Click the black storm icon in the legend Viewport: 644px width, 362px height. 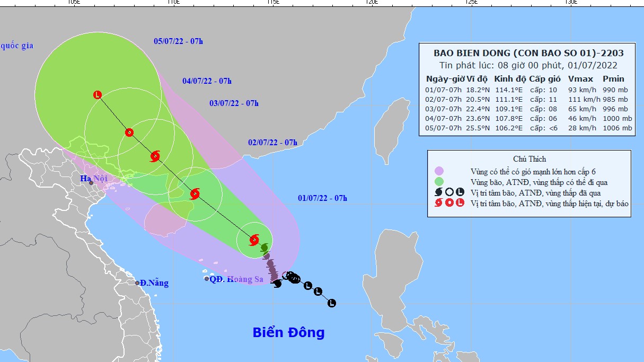pos(438,192)
